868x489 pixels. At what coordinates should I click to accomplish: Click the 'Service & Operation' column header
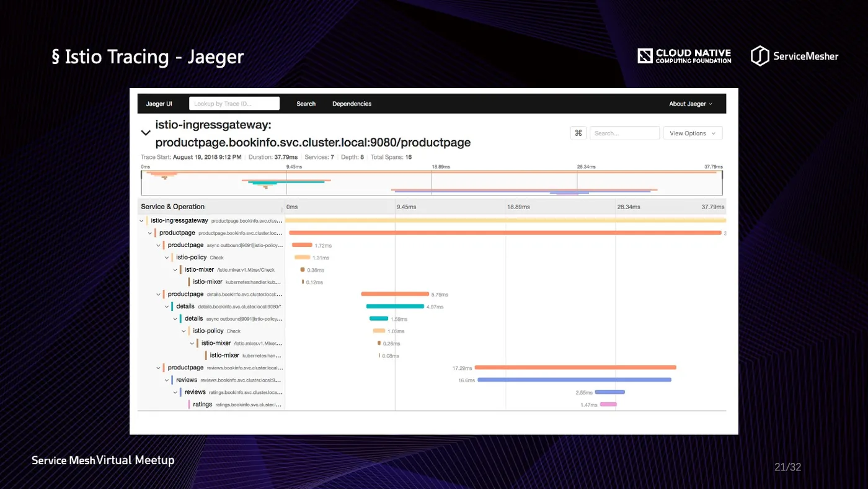172,207
